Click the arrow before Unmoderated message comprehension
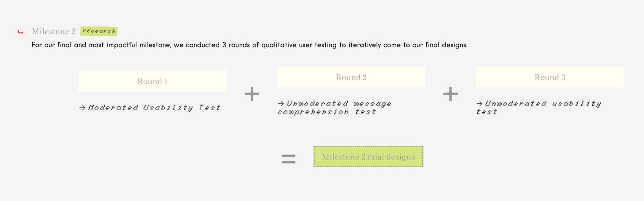Screen dimensions: 644x201 tap(281, 104)
